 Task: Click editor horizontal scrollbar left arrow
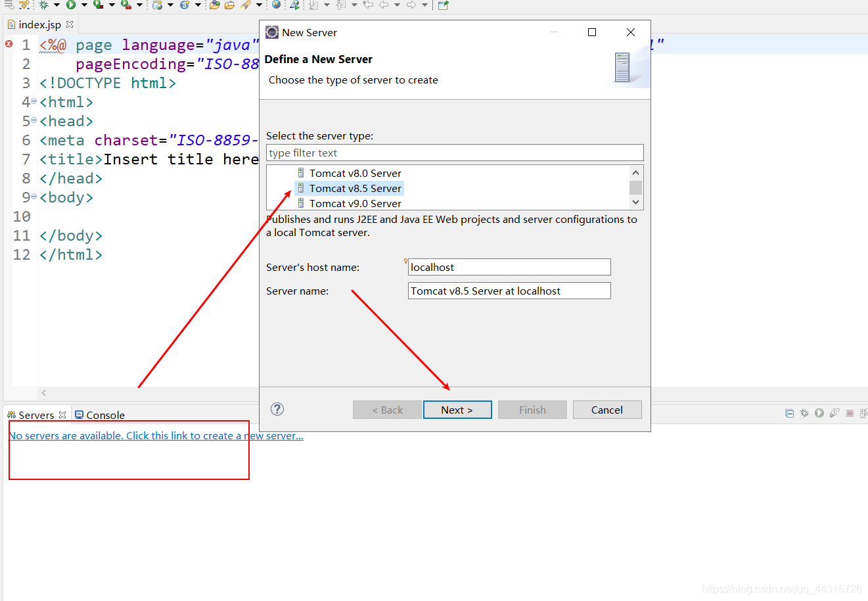[44, 393]
